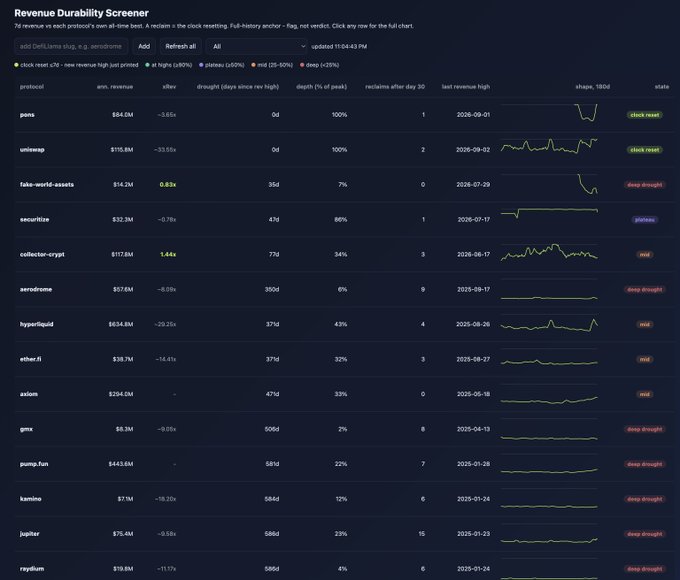Click the jupiter protocol name
The height and width of the screenshot is (580, 680).
tap(29, 534)
